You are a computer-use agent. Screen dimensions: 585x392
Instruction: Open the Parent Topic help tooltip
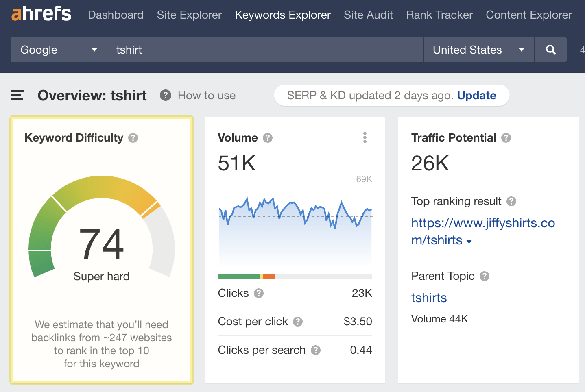[x=484, y=276]
